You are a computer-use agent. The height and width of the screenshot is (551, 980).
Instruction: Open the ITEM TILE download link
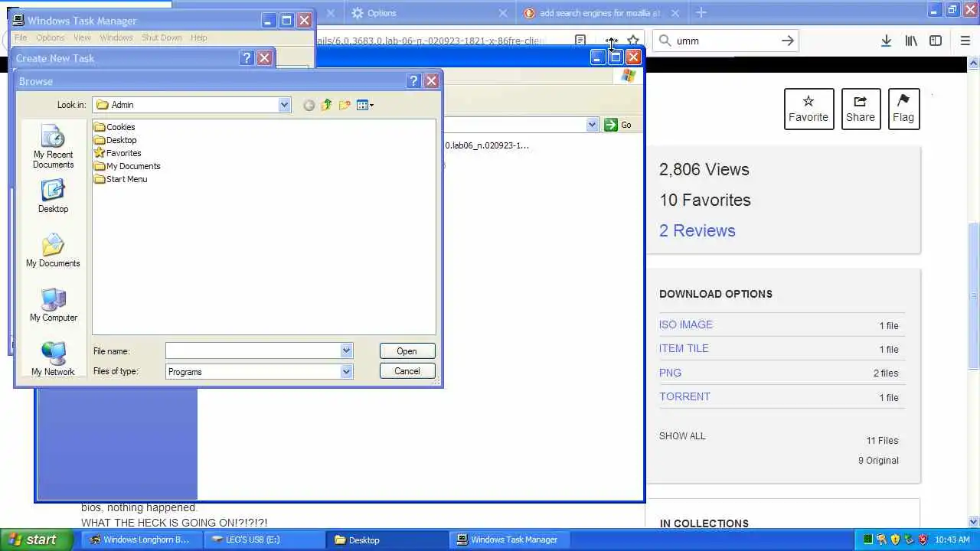[684, 348]
